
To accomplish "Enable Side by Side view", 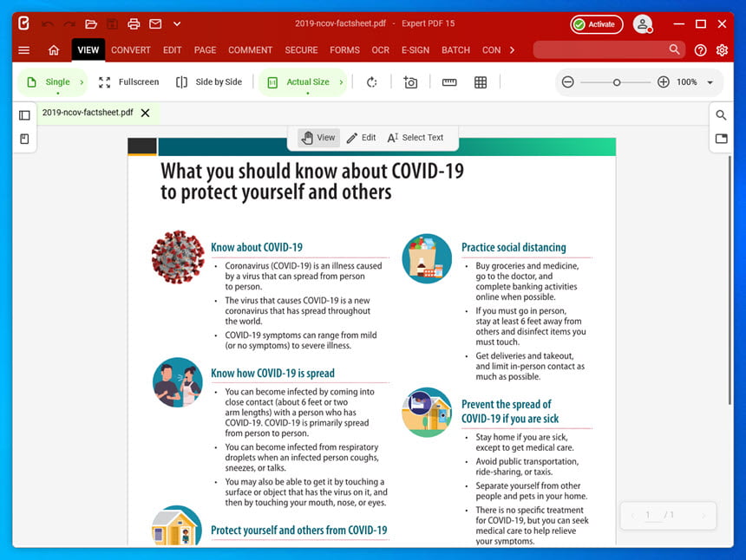I will click(209, 81).
